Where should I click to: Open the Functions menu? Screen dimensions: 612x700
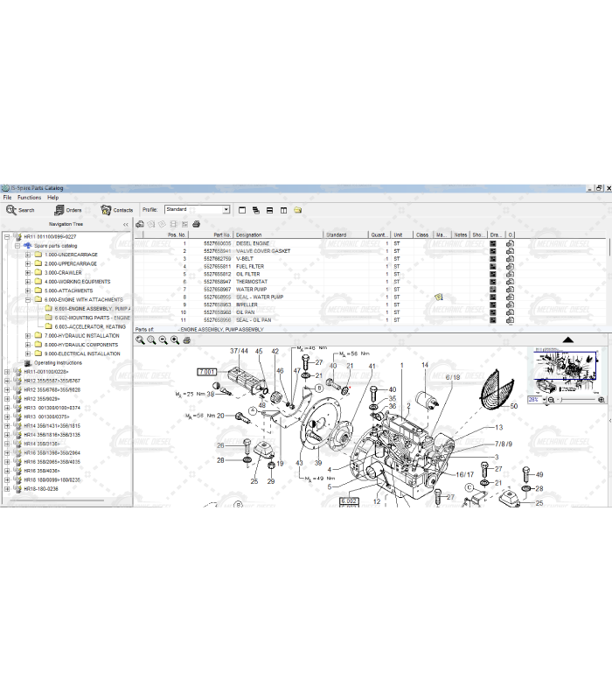[x=29, y=198]
